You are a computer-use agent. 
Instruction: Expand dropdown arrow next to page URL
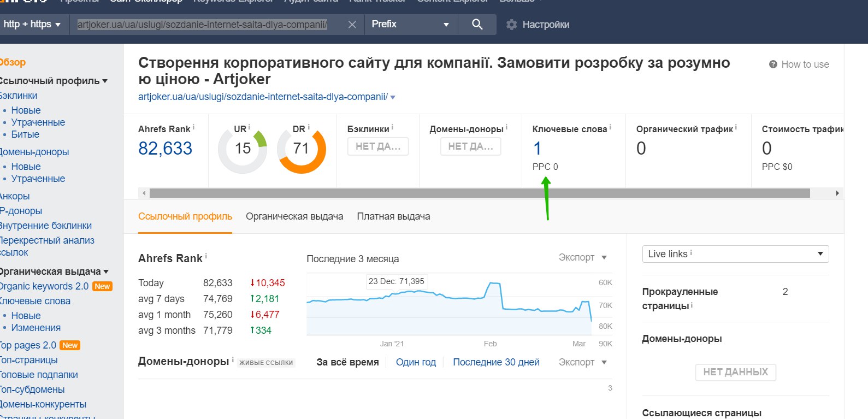pyautogui.click(x=393, y=97)
